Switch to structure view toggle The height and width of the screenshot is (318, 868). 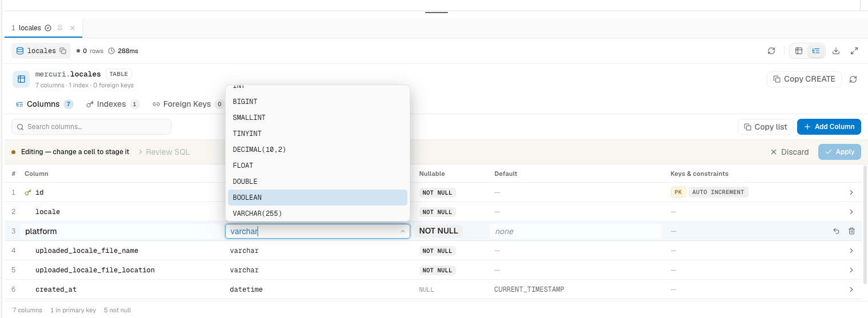(816, 51)
